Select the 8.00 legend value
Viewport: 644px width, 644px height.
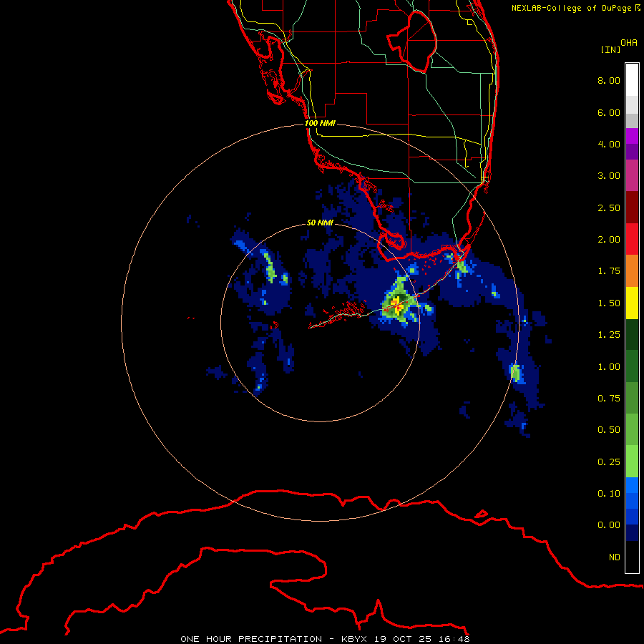609,80
